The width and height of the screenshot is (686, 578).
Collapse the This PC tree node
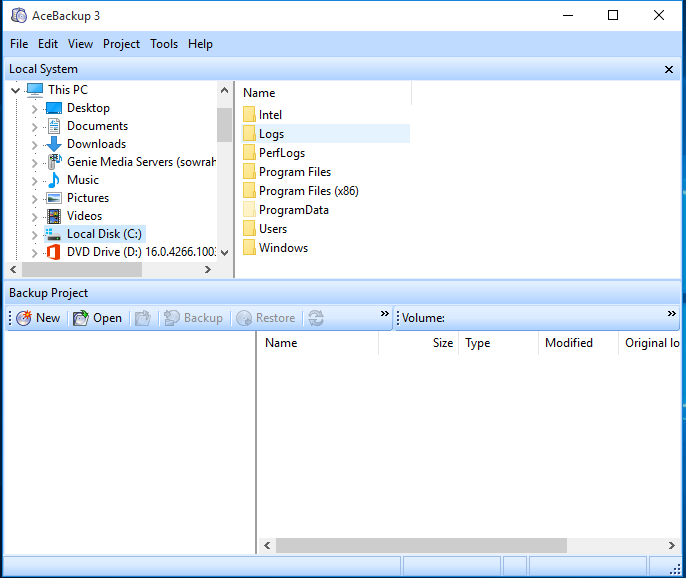coord(16,91)
